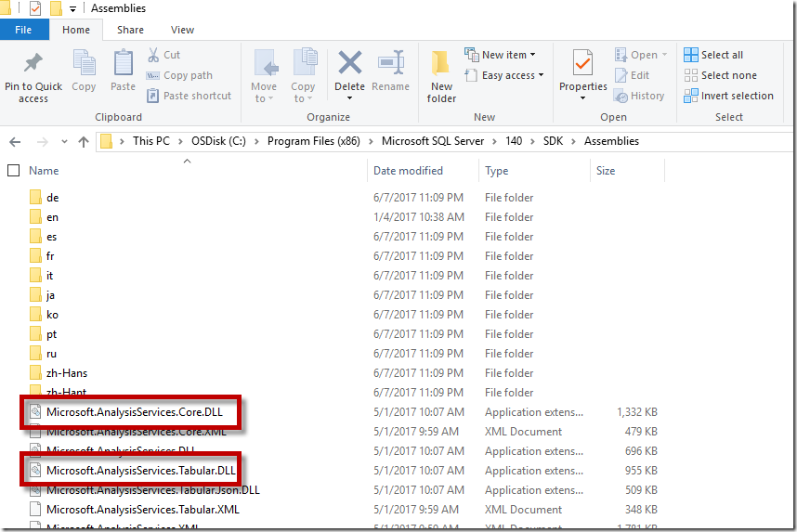Sort by the Name column header
797x532 pixels.
point(44,171)
